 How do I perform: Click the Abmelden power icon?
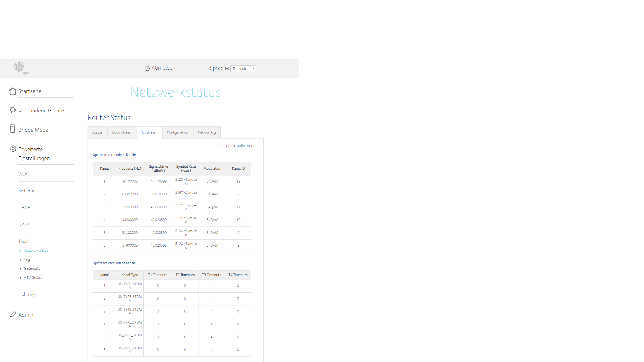pyautogui.click(x=147, y=68)
